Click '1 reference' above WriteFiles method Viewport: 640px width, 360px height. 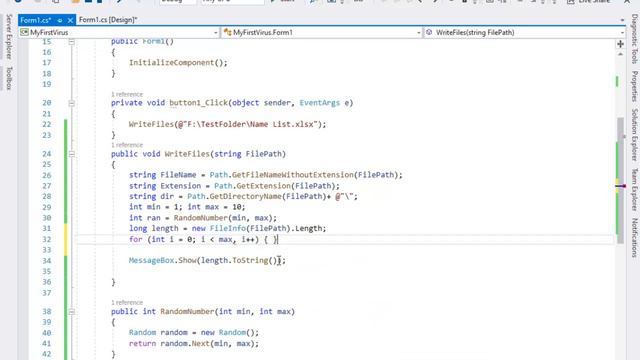click(127, 145)
